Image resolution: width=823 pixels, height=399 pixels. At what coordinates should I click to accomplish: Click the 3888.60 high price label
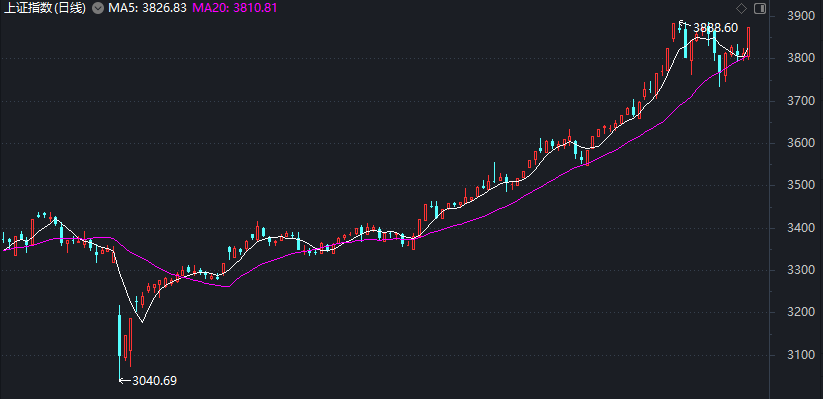click(x=715, y=28)
